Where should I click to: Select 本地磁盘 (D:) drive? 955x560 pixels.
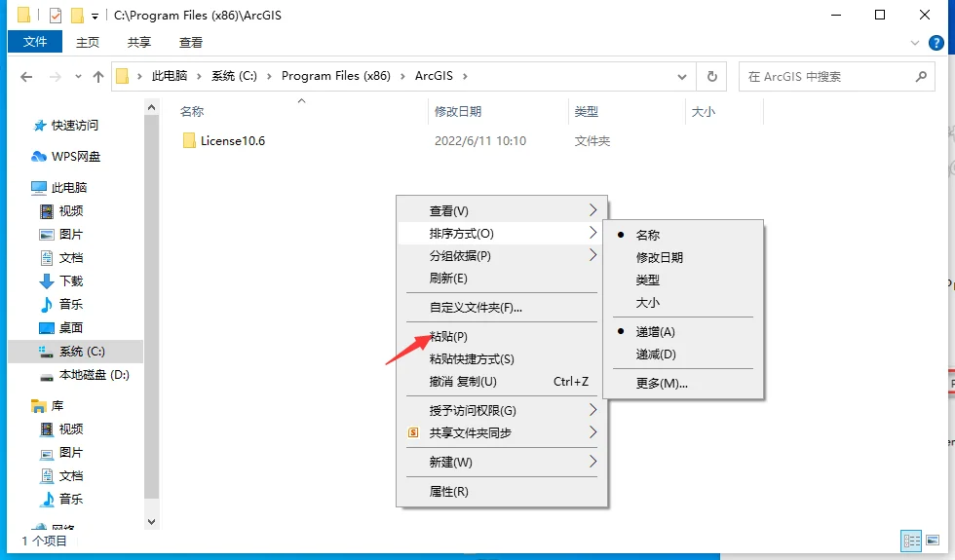point(85,375)
